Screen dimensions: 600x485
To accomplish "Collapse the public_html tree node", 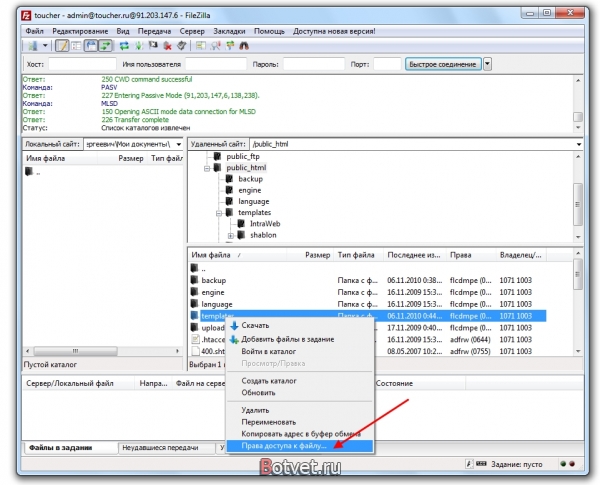I will (207, 168).
